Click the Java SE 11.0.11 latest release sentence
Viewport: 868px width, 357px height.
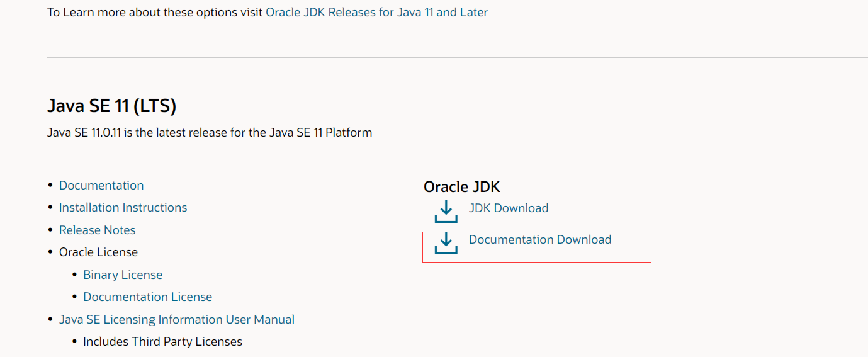click(209, 133)
